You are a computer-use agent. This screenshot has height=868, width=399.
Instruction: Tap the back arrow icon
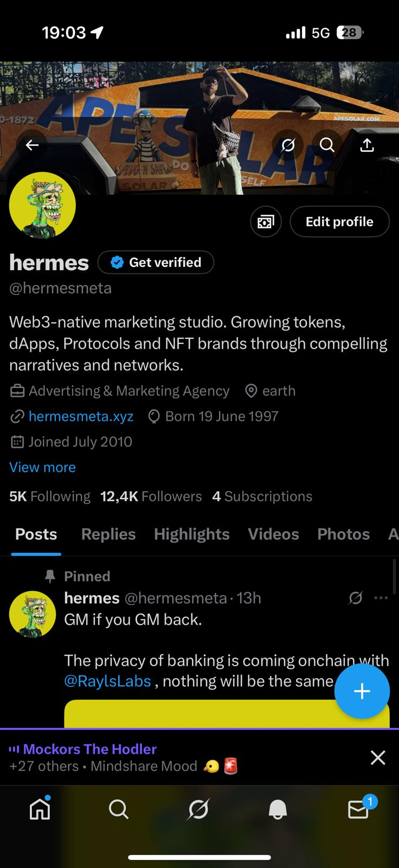pos(33,145)
